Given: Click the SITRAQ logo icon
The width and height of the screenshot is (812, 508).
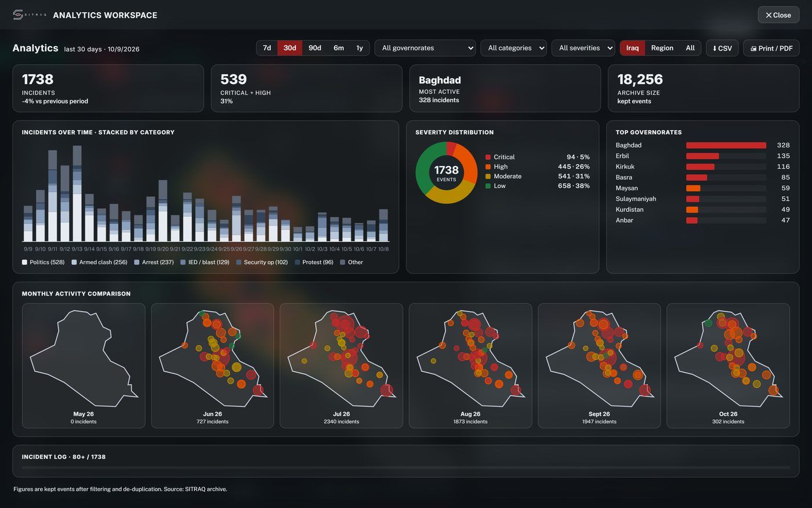Looking at the screenshot, I should [29, 15].
